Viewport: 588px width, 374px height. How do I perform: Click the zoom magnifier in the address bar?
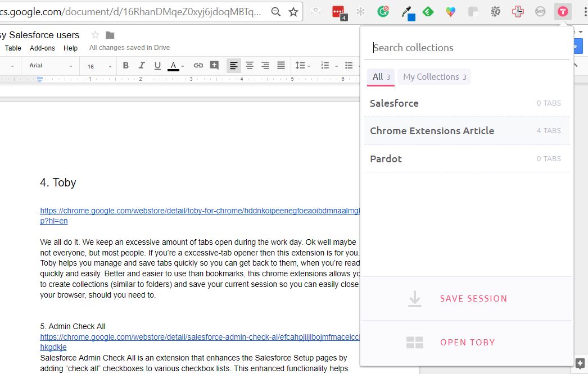276,12
